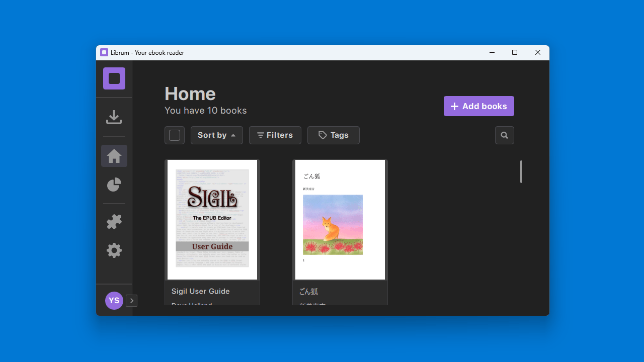Toggle the select-all books checkbox
This screenshot has width=644, height=362.
[x=175, y=135]
